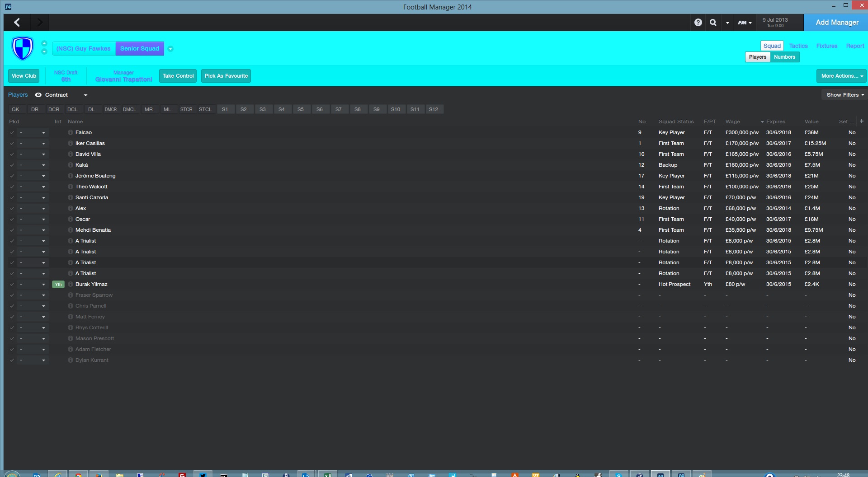Select the Senior Squad tab

[140, 48]
